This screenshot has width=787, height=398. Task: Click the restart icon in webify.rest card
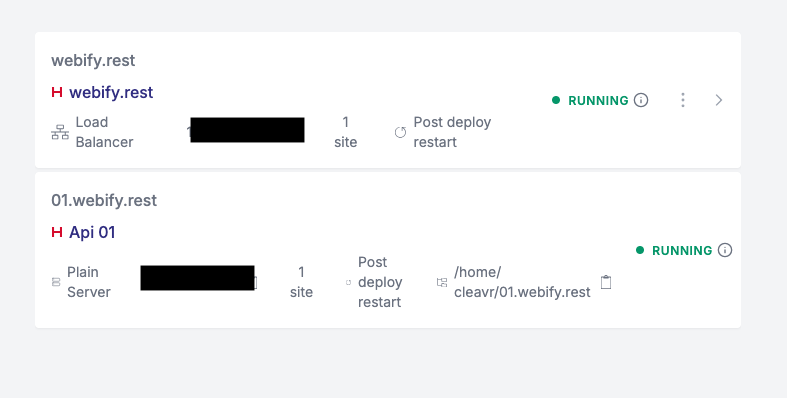pyautogui.click(x=400, y=132)
